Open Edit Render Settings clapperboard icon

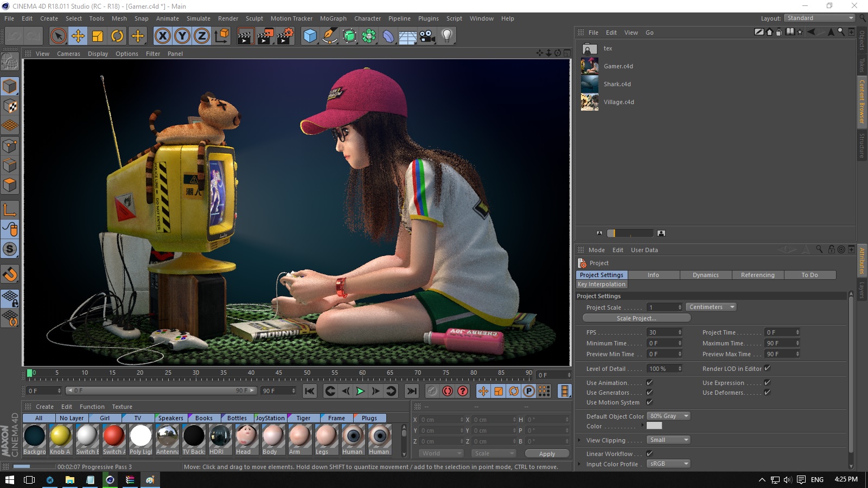point(285,36)
